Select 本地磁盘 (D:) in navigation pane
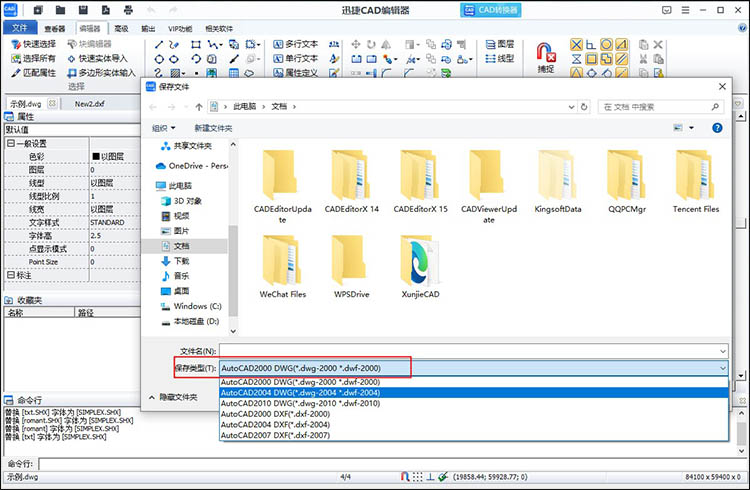 [x=190, y=321]
